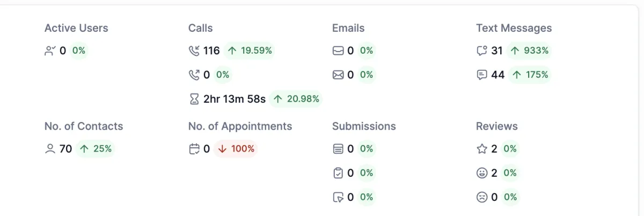
Task: Click the 933% text messages badge
Action: 529,51
